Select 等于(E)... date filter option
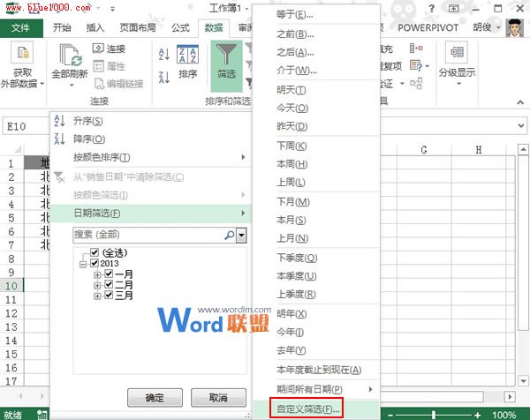 (x=316, y=14)
